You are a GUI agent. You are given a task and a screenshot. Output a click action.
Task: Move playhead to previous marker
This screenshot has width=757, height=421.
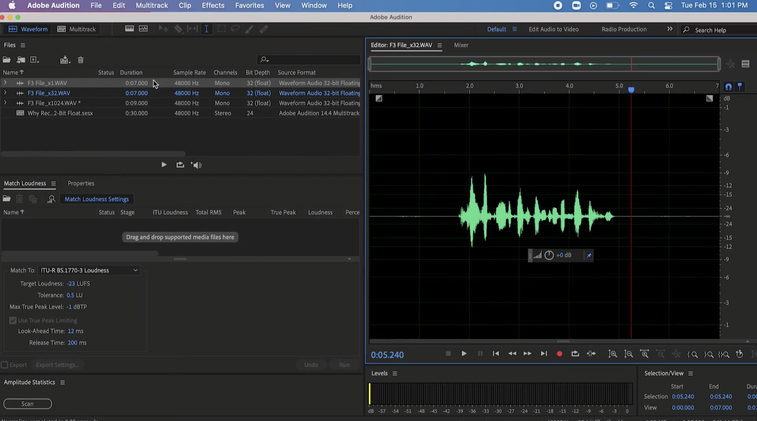tap(496, 354)
